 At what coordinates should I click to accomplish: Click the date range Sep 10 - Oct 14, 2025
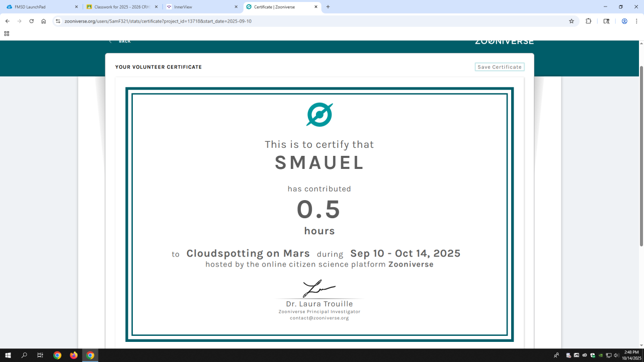406,253
